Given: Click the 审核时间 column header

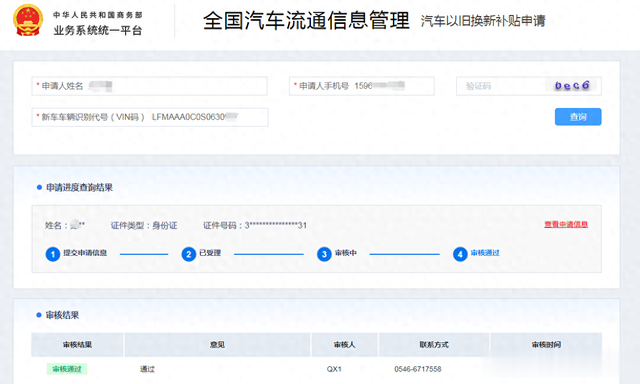Looking at the screenshot, I should [546, 345].
